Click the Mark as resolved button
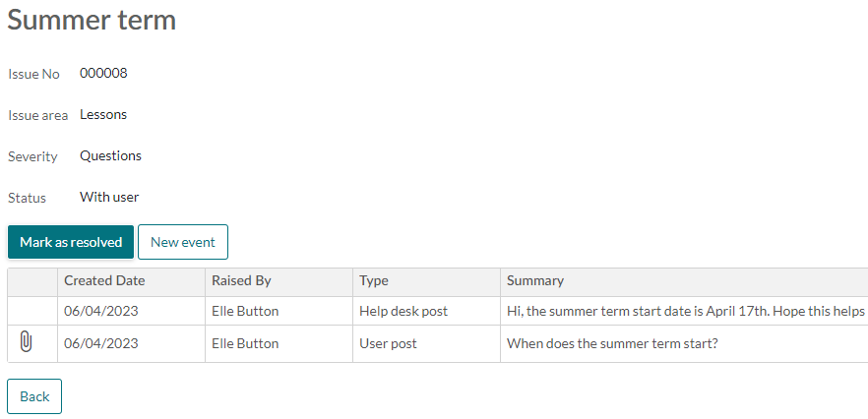Viewport: 868px width, 419px height. click(71, 242)
